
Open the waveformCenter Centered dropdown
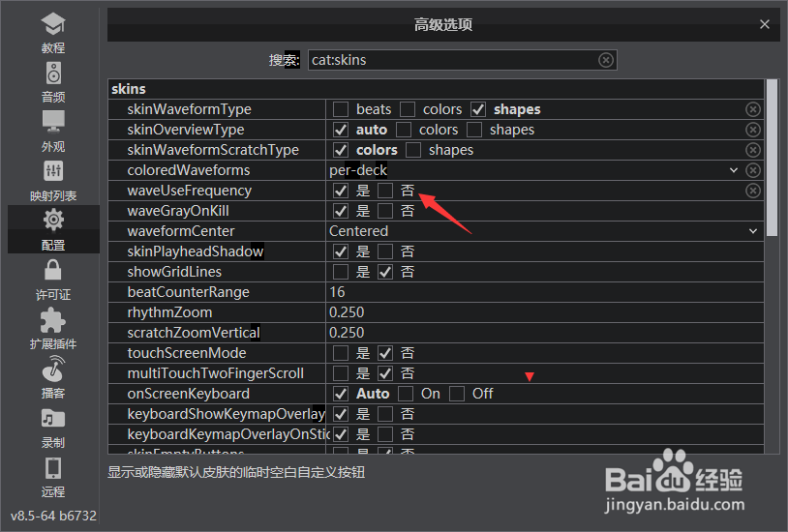coord(544,231)
